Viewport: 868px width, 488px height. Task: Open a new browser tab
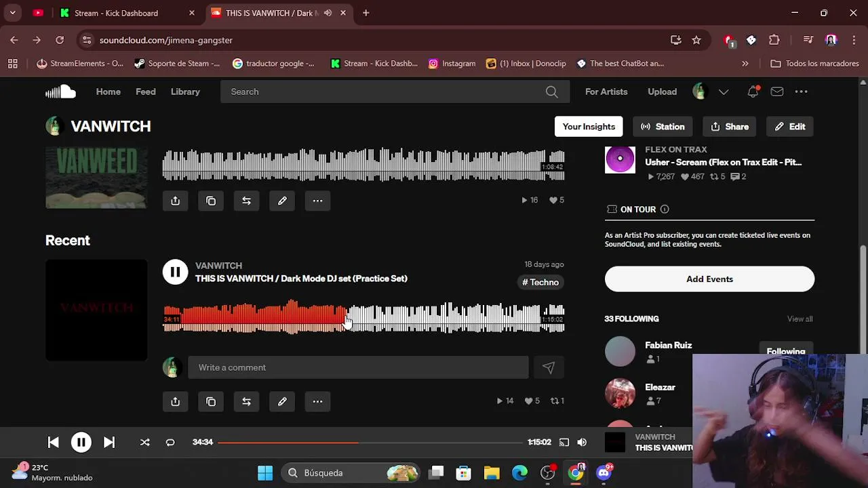pyautogui.click(x=366, y=13)
